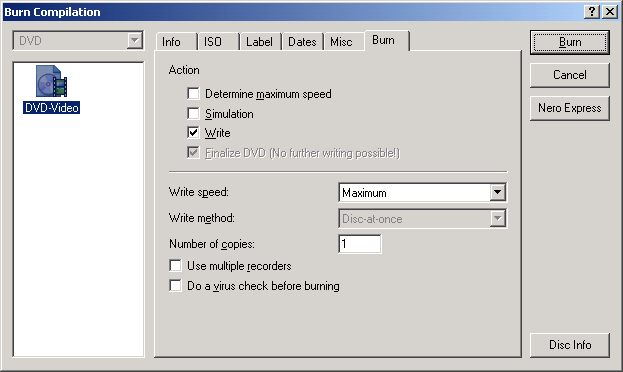Viewport: 623px width, 372px height.
Task: Select the Dates tab
Action: [302, 42]
